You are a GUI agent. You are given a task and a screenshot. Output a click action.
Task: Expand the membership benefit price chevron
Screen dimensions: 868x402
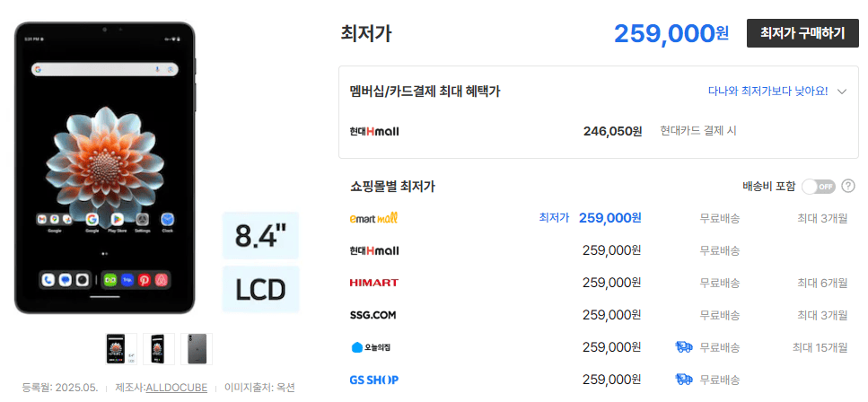842,92
